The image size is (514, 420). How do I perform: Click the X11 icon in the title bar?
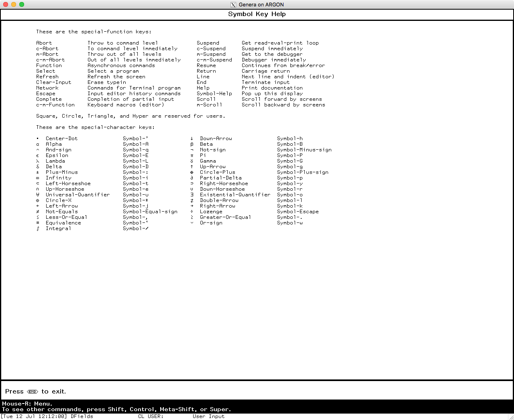[x=233, y=5]
